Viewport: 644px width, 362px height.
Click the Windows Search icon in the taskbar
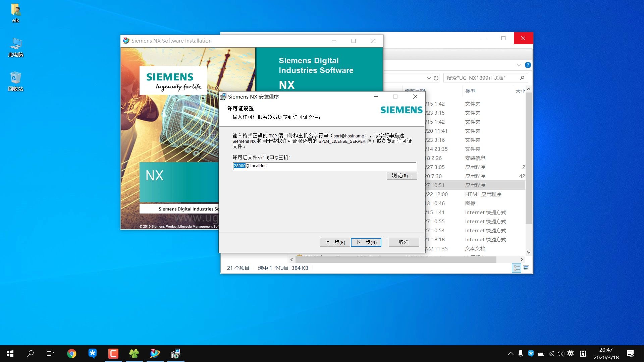click(x=30, y=353)
